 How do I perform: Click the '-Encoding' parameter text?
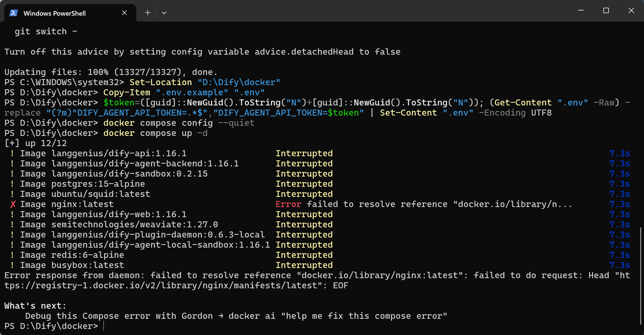pos(502,113)
